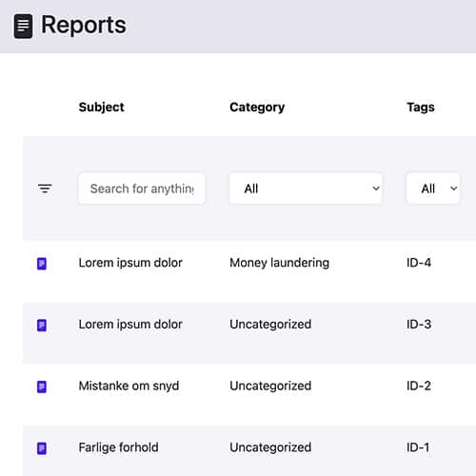Viewport: 476px width, 476px height.
Task: Open Farlige forhold report
Action: click(118, 447)
